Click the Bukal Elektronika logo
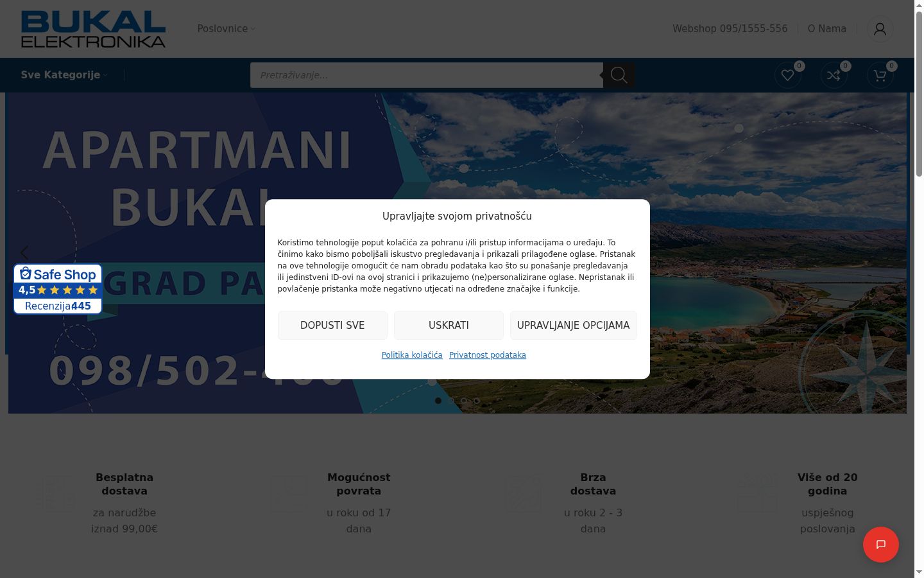Viewport: 924px width, 578px height. [x=93, y=29]
